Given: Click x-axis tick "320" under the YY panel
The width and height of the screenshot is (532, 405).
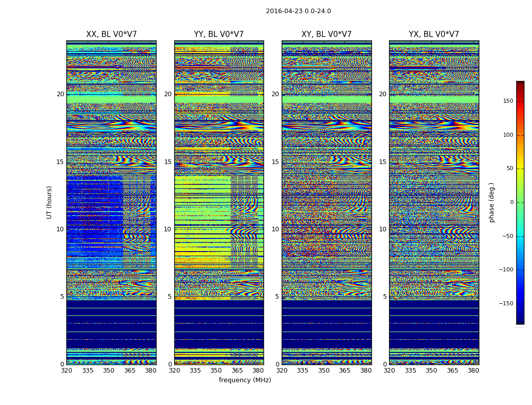Looking at the screenshot, I should click(174, 371).
